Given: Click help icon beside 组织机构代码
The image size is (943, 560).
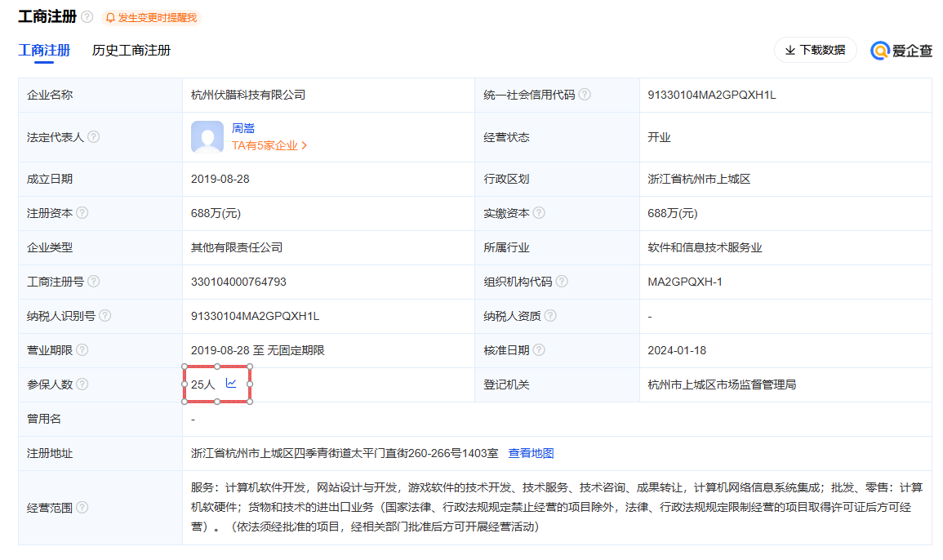Looking at the screenshot, I should (x=562, y=282).
